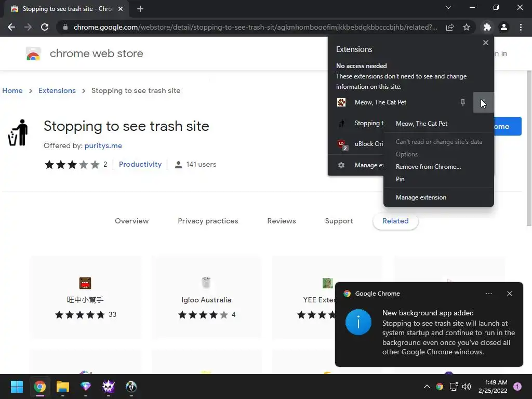
Task: Open the Windows Start menu
Action: click(17, 387)
